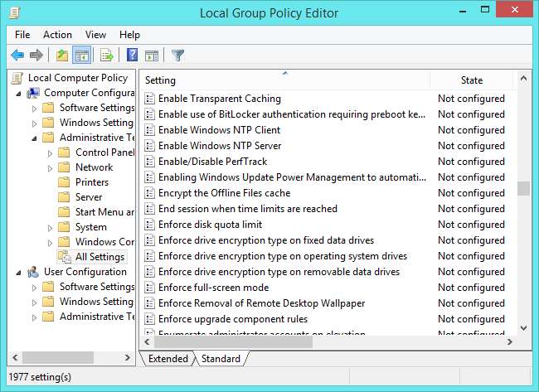This screenshot has height=392, width=539.
Task: Open the View menu
Action: [95, 35]
